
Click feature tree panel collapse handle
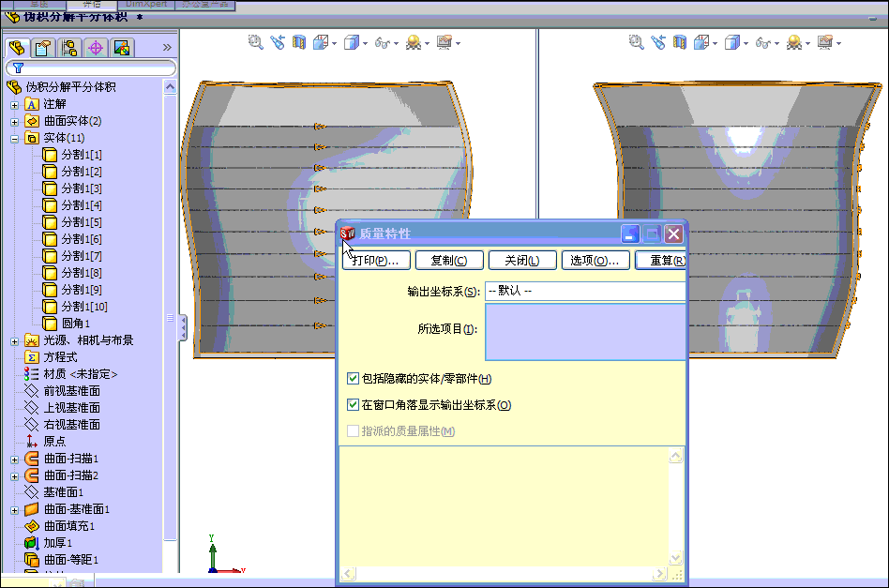183,328
